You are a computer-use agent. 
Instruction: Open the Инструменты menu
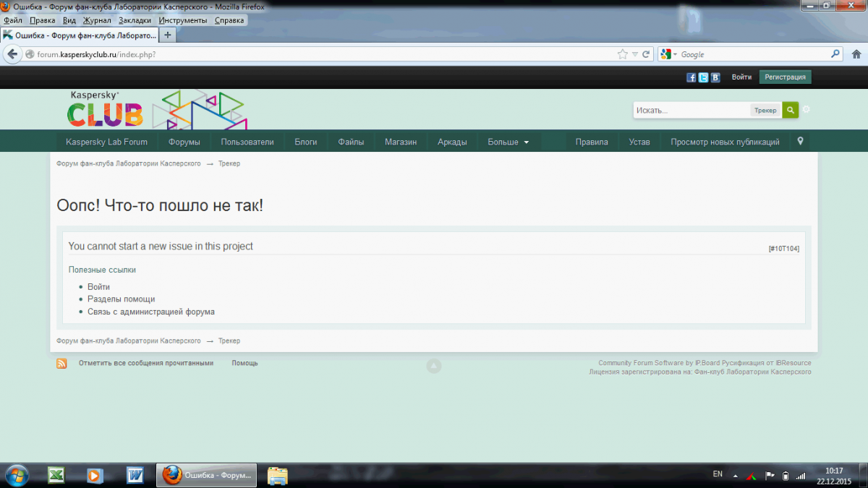coord(183,20)
